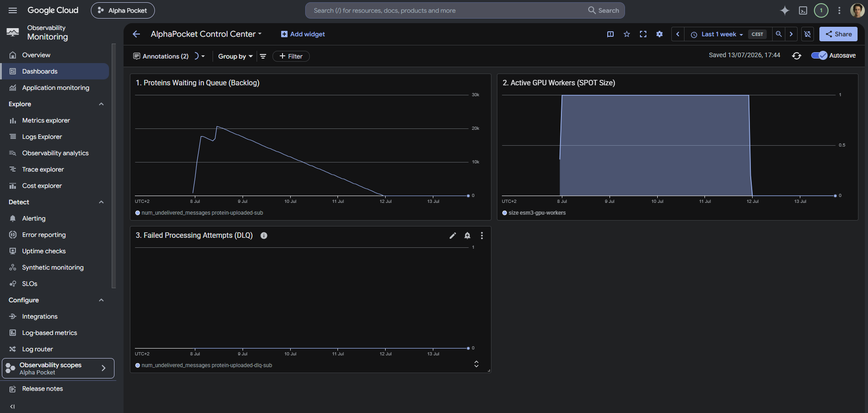This screenshot has width=868, height=413.
Task: Star the dashboard as favorite
Action: tap(627, 34)
